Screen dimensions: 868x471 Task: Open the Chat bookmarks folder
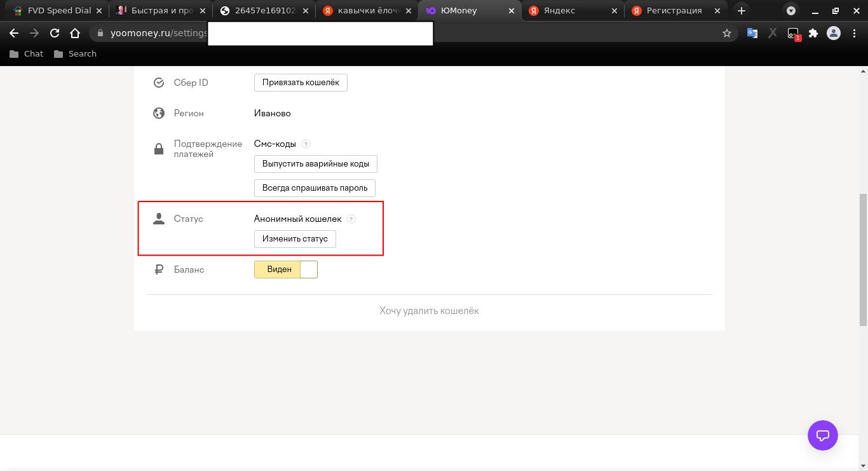coord(27,54)
